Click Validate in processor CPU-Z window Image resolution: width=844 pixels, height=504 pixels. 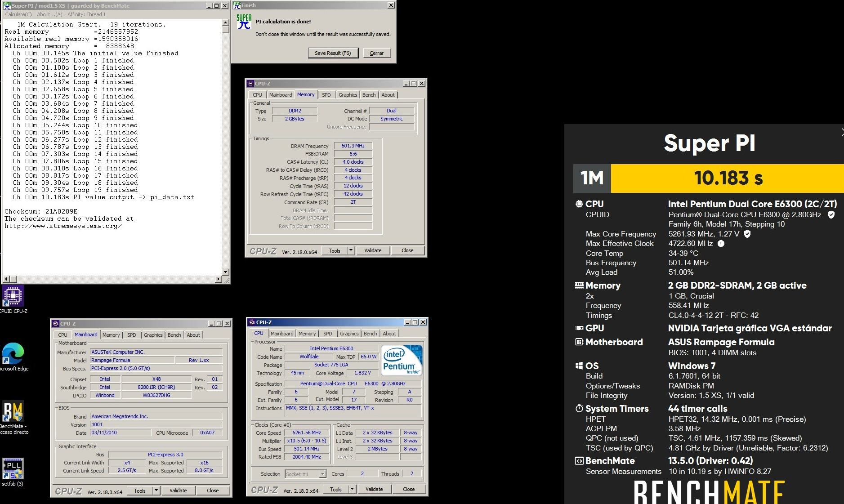(x=374, y=489)
